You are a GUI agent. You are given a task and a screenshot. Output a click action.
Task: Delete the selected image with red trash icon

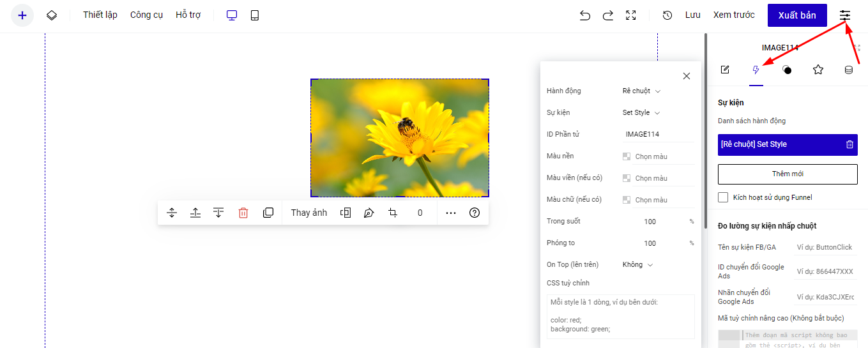[243, 213]
